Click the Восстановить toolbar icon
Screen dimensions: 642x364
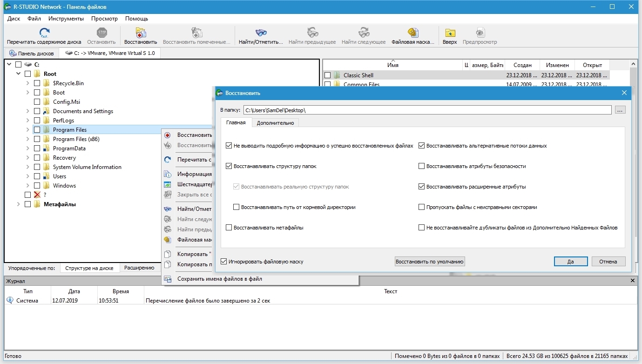pyautogui.click(x=141, y=33)
